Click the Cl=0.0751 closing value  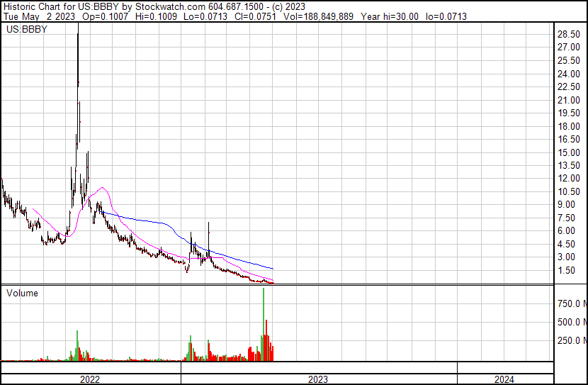(255, 16)
